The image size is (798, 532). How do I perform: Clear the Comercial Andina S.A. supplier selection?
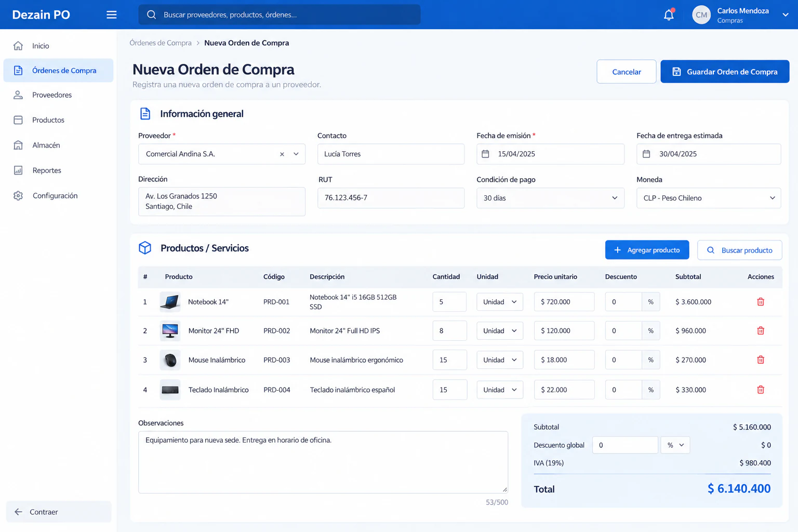click(282, 154)
